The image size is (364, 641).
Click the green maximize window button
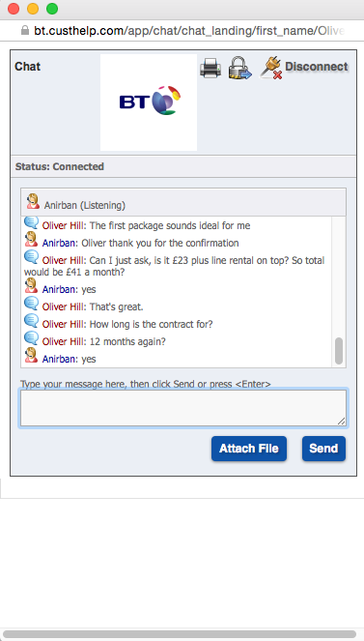[52, 9]
